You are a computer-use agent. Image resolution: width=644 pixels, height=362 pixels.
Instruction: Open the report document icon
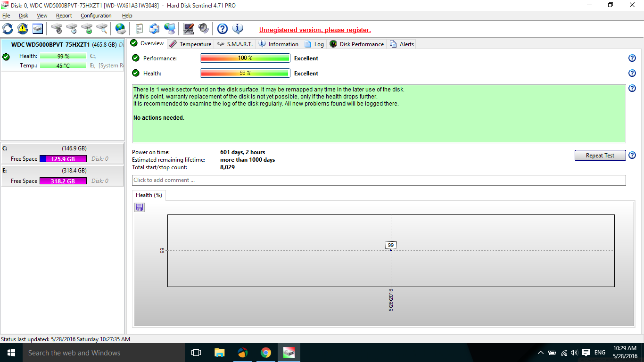139,29
